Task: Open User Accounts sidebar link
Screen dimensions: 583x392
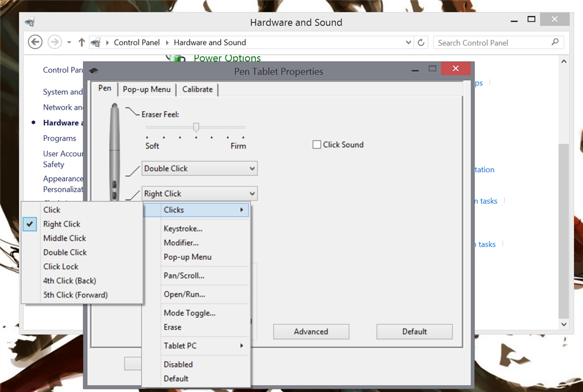Action: pyautogui.click(x=63, y=159)
